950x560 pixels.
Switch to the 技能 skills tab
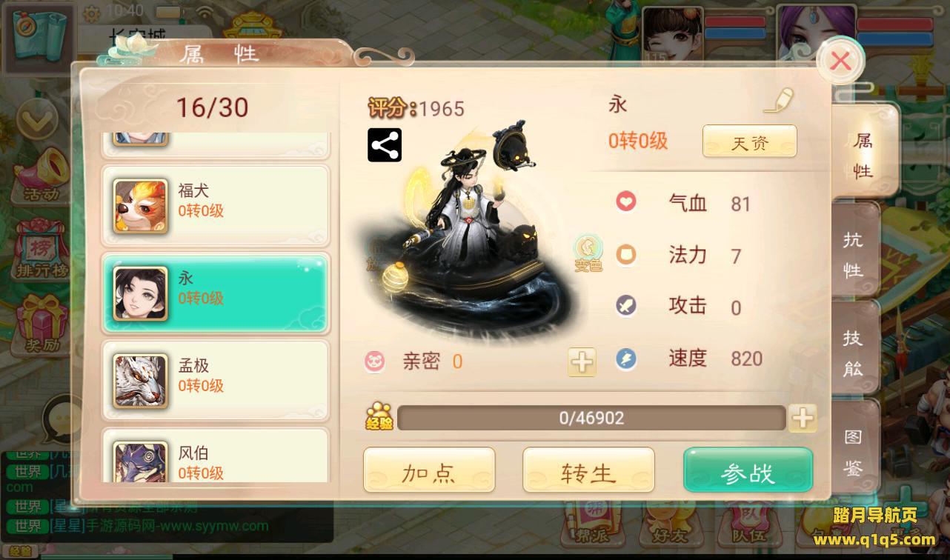854,352
